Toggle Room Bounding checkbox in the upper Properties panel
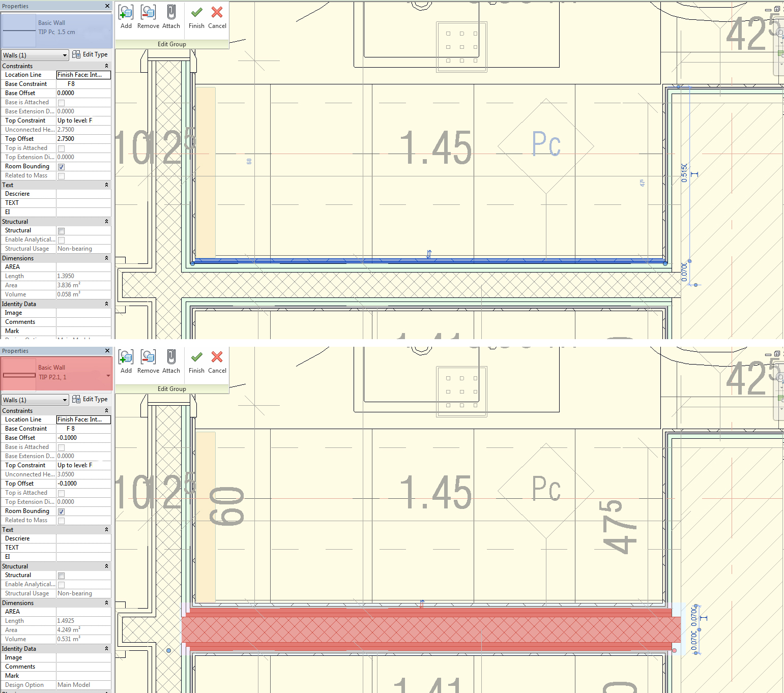This screenshot has width=784, height=693. pyautogui.click(x=61, y=167)
